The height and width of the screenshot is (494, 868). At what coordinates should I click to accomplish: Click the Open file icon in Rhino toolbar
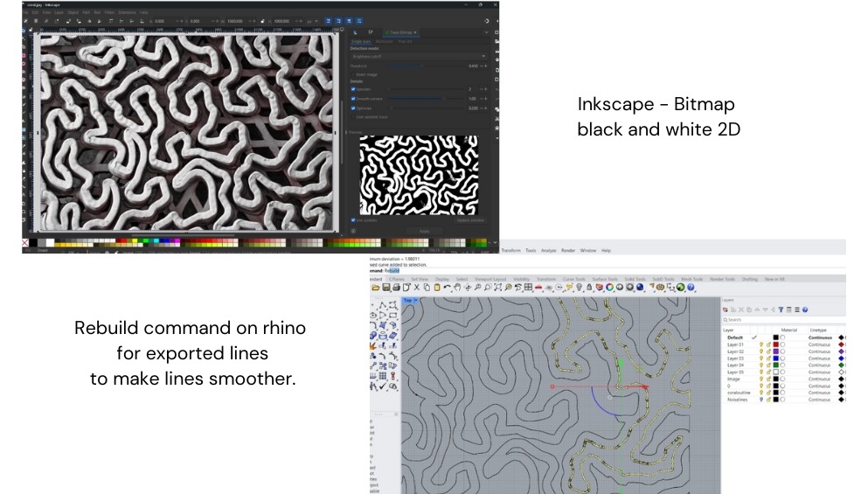pyautogui.click(x=376, y=287)
